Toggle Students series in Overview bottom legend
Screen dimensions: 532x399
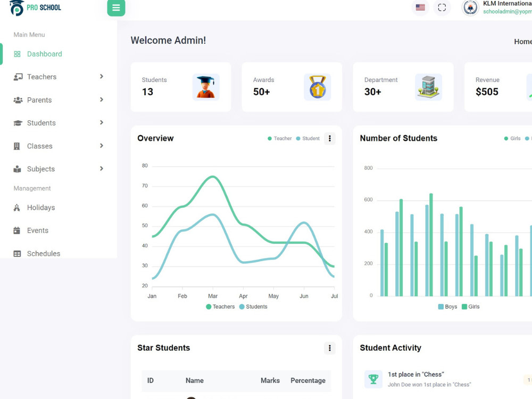pos(253,307)
